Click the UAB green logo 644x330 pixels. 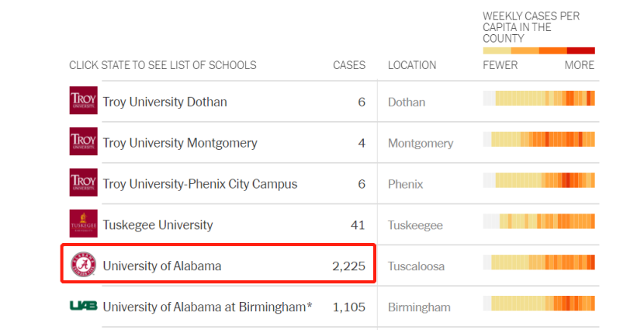click(x=83, y=306)
